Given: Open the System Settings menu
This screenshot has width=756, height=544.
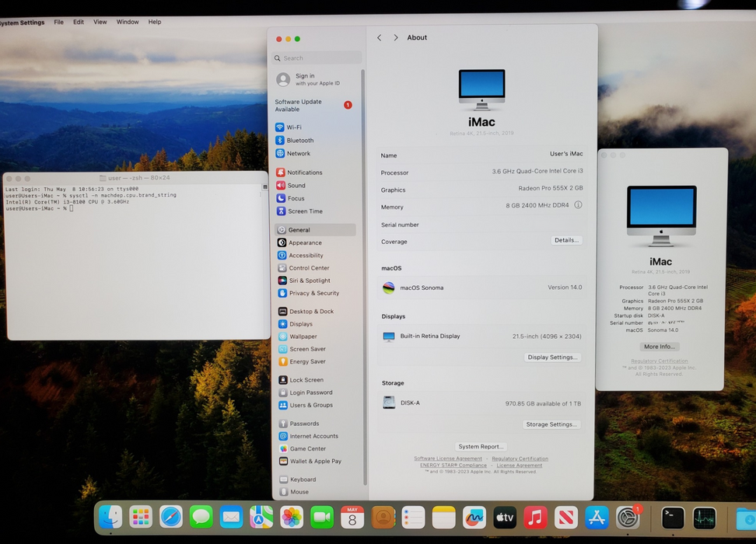Looking at the screenshot, I should (23, 23).
